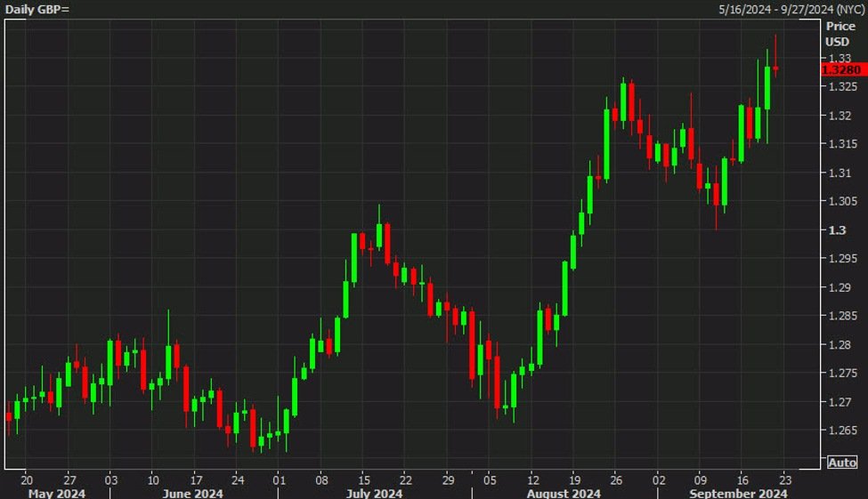Select the 20 date tick in May
The width and height of the screenshot is (868, 499).
point(27,478)
